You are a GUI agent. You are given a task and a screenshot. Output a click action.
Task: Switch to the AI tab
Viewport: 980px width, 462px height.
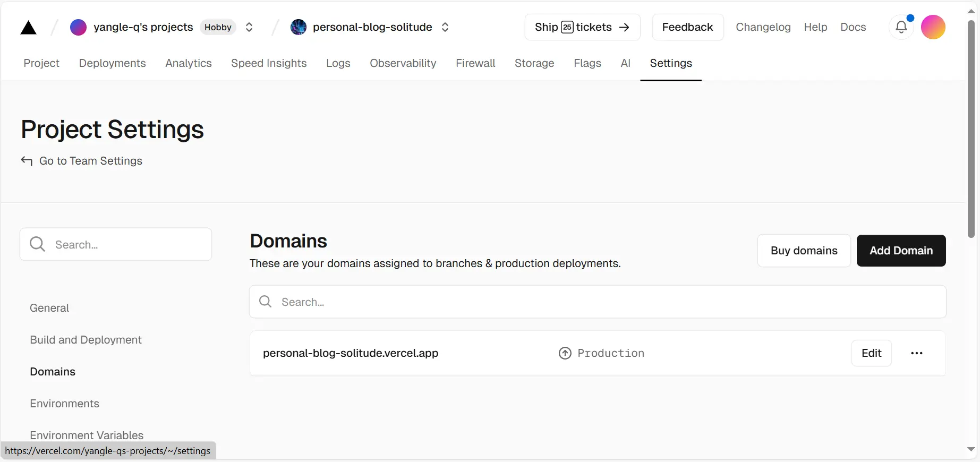pos(626,63)
